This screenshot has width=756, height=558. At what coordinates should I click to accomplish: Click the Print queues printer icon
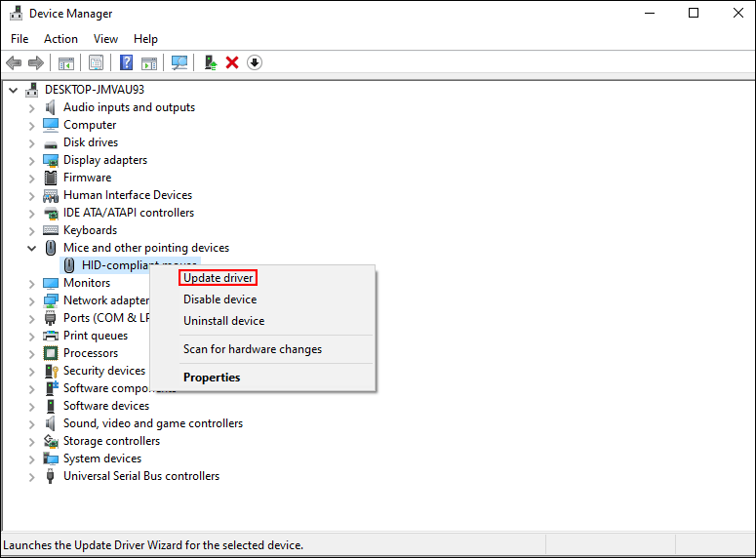[x=51, y=336]
